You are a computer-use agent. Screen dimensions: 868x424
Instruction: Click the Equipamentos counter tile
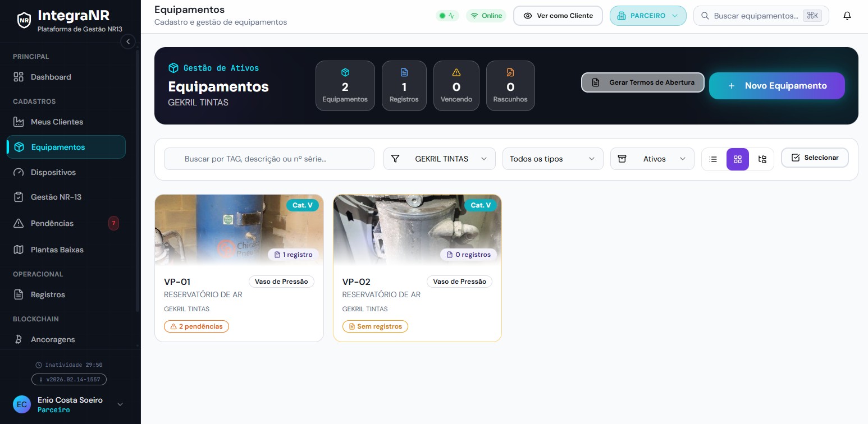pyautogui.click(x=345, y=86)
